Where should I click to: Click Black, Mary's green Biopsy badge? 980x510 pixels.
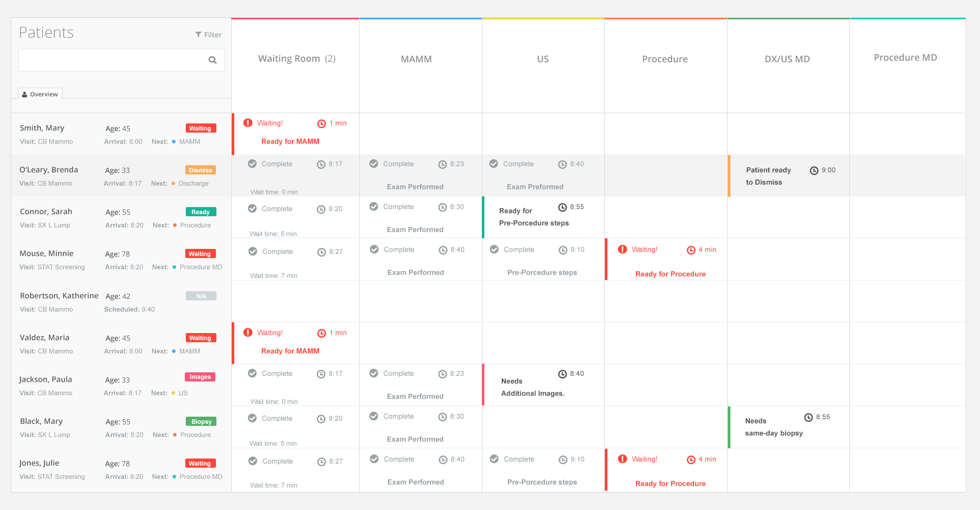201,422
